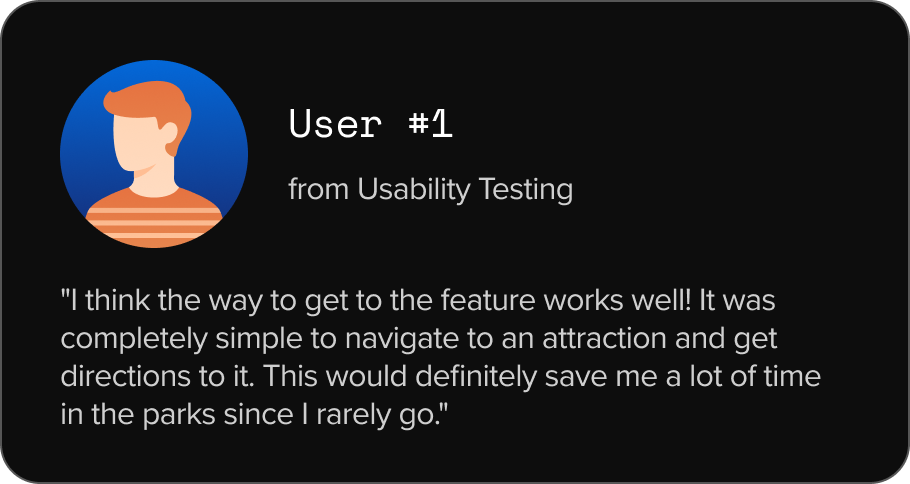Click the word "attraction" in the quote
Image resolution: width=910 pixels, height=484 pixels.
tap(604, 339)
